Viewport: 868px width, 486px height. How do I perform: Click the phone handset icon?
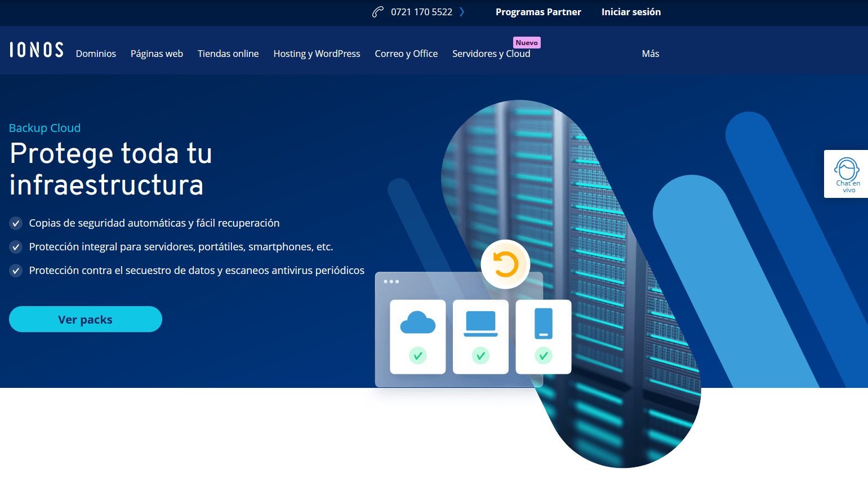point(378,12)
